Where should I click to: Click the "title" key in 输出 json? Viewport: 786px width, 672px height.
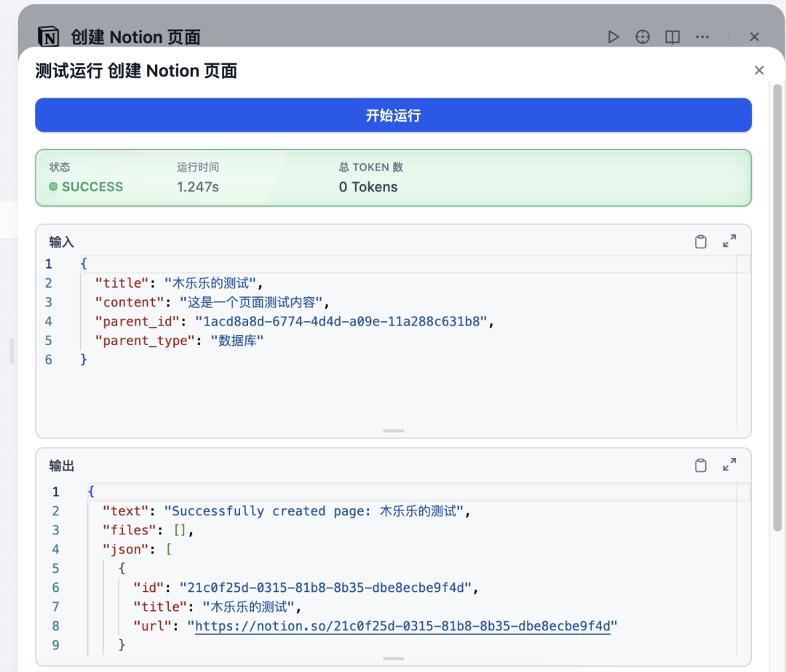pos(160,606)
